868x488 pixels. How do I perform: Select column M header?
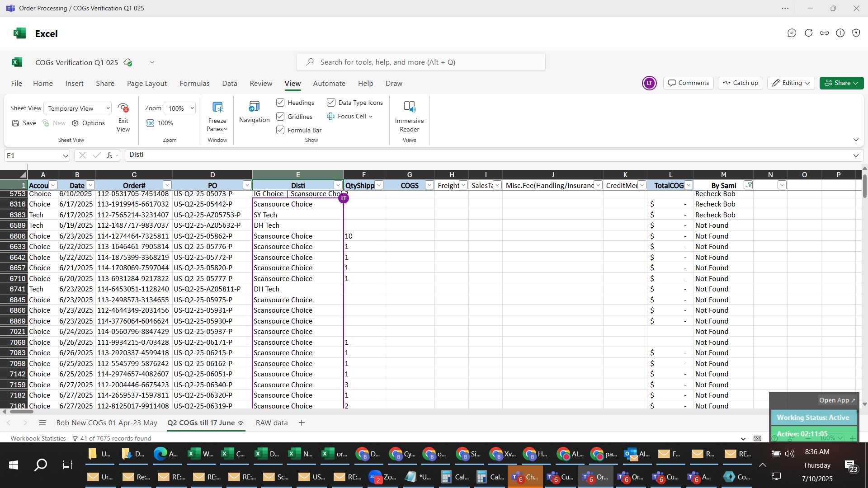coord(723,174)
